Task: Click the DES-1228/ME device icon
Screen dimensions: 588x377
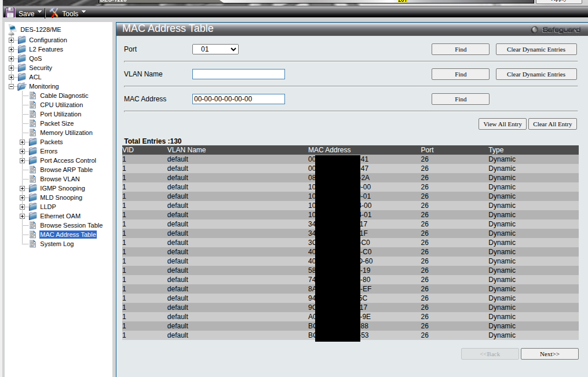Action: (x=12, y=29)
